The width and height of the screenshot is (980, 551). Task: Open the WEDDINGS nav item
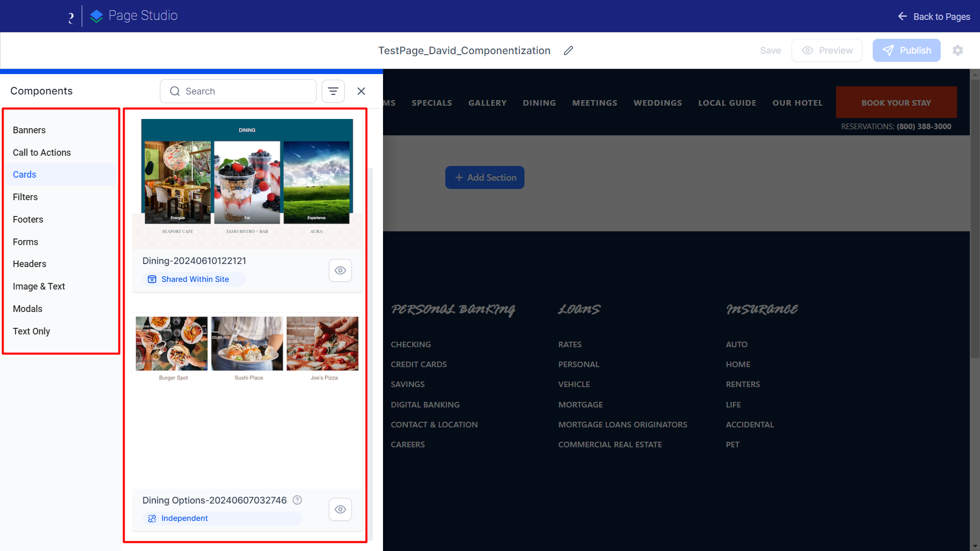pos(658,103)
